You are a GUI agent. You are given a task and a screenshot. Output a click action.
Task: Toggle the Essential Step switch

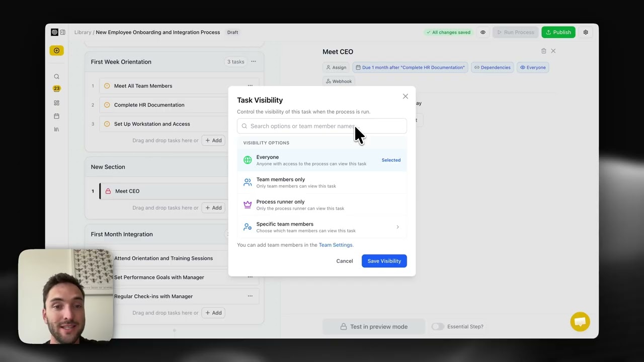[438, 327]
